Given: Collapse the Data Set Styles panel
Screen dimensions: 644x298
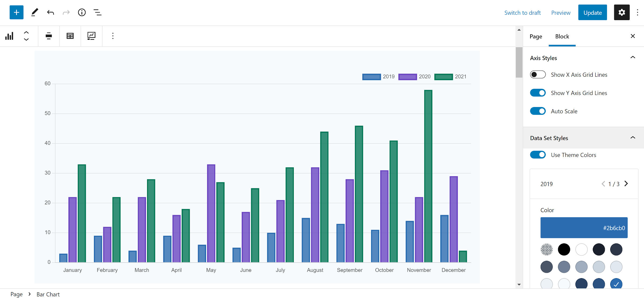Looking at the screenshot, I should coord(632,138).
